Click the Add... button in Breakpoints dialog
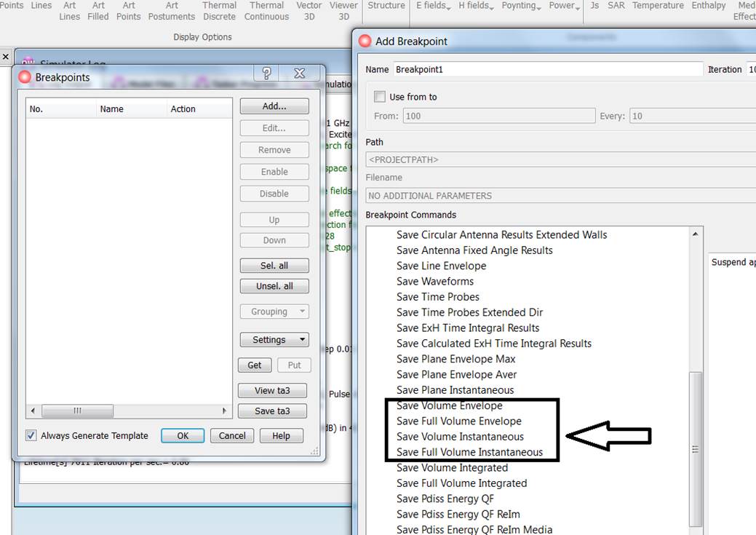Screen dimensions: 756x535 [x=274, y=106]
